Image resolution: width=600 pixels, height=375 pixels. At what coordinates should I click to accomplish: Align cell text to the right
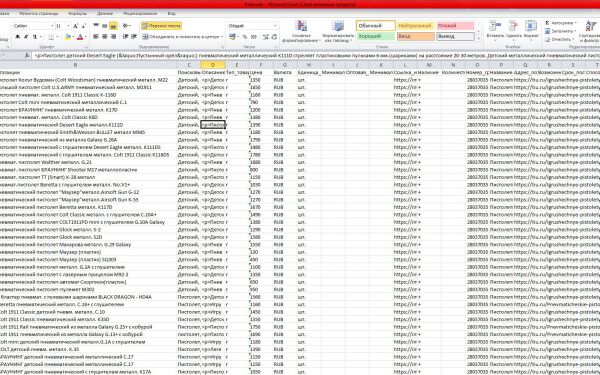tap(113, 36)
